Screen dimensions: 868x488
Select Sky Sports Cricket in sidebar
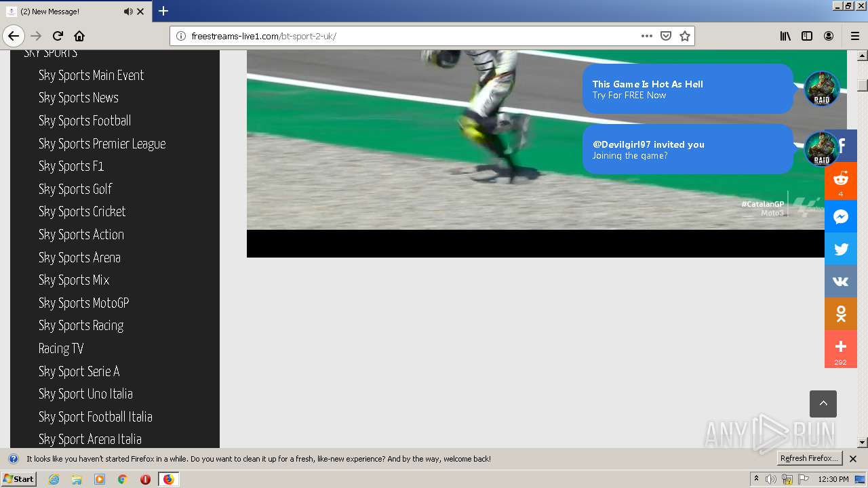pos(82,211)
